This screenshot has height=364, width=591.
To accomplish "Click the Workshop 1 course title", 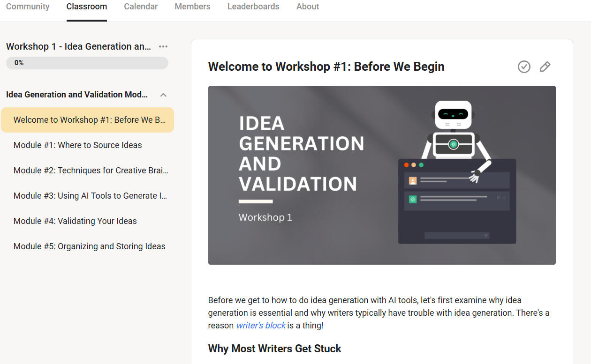I will coord(78,46).
